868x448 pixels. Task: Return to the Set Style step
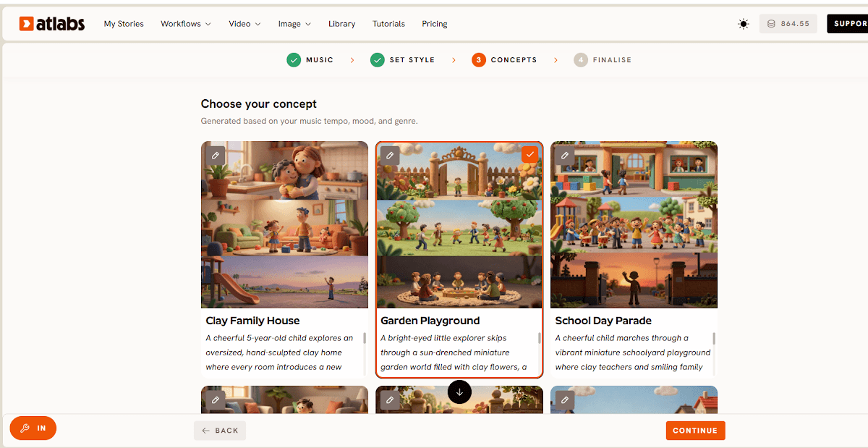pos(402,60)
